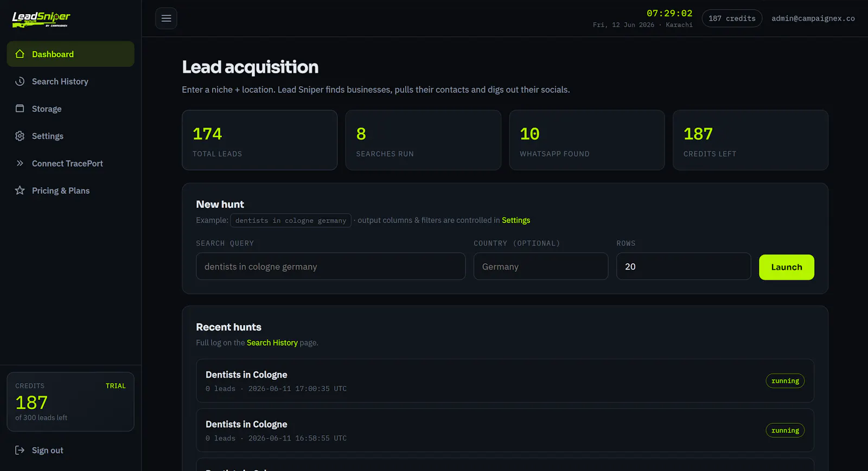Launch the new hunt
The width and height of the screenshot is (868, 471).
tap(787, 267)
